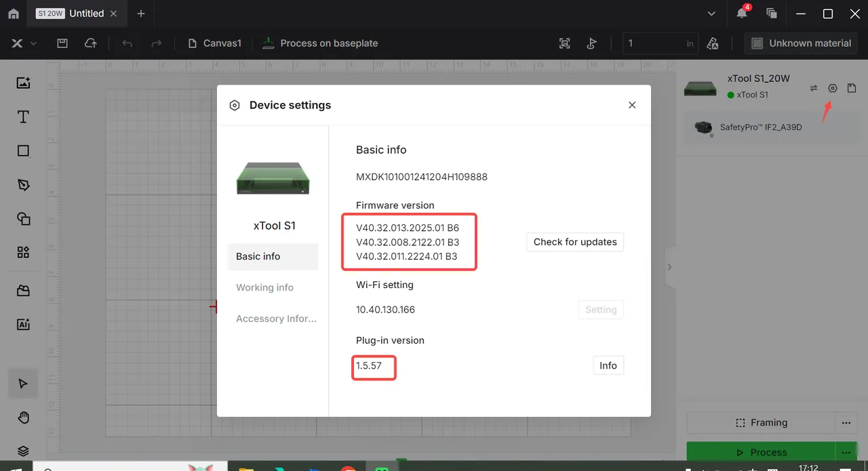Open device settings gear icon
The width and height of the screenshot is (868, 471).
[833, 88]
